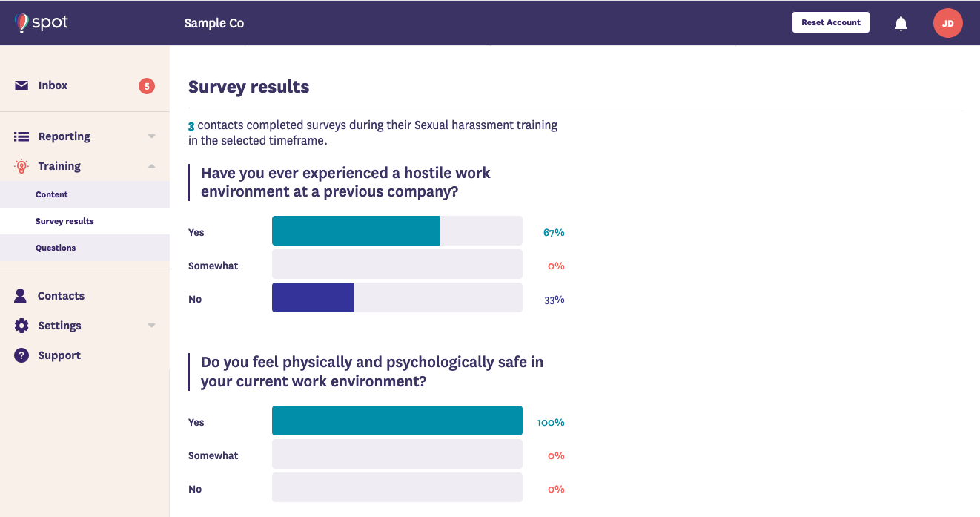Select Survey results in sidebar

64,221
